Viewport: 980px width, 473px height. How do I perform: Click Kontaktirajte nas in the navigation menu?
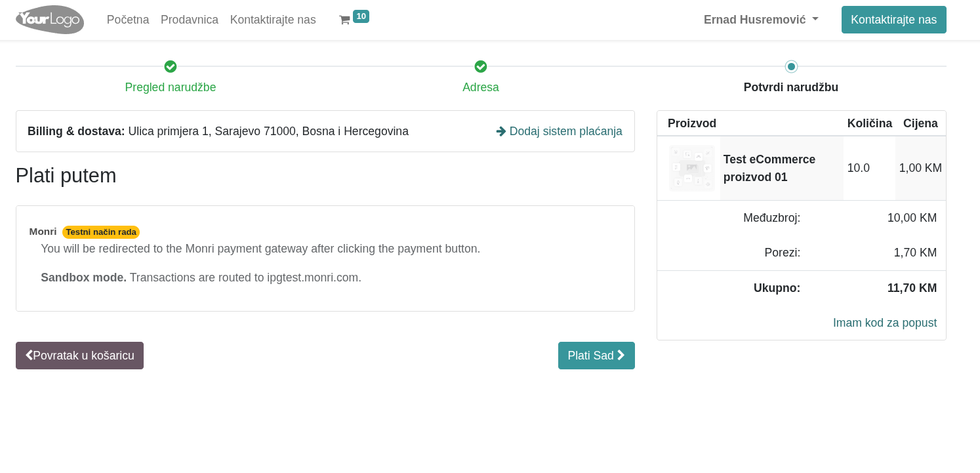(273, 20)
